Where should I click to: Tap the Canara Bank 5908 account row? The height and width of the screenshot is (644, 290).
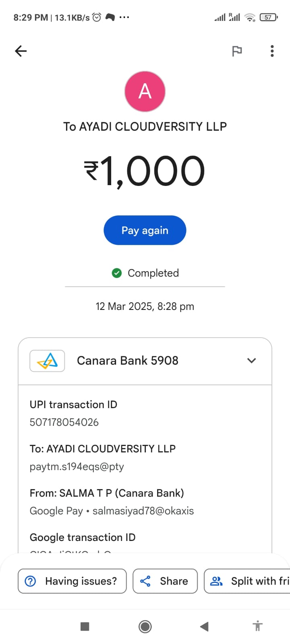click(x=128, y=361)
